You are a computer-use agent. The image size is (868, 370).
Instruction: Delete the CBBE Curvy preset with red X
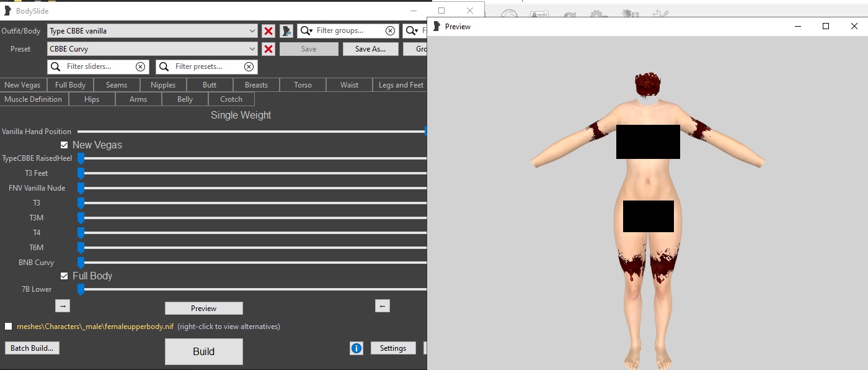pyautogui.click(x=268, y=49)
